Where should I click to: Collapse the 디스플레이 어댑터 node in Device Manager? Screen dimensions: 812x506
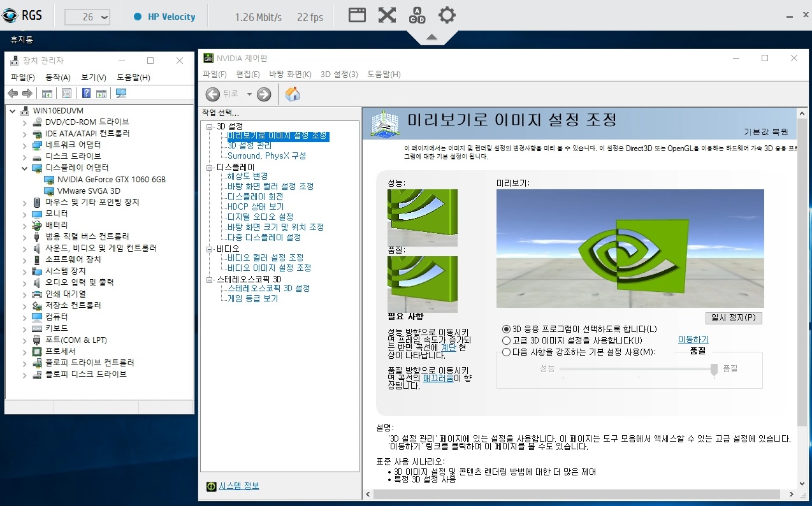point(25,168)
